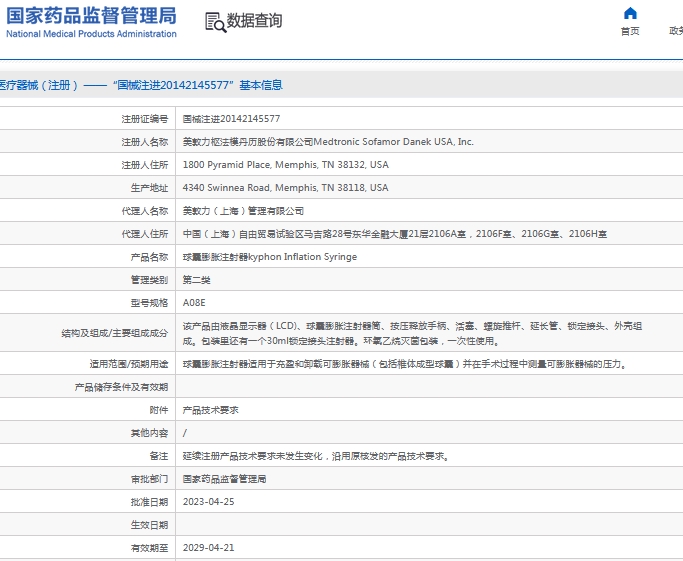Click the 数据查询 magnifier document icon
This screenshot has width=683, height=561.
pyautogui.click(x=216, y=22)
